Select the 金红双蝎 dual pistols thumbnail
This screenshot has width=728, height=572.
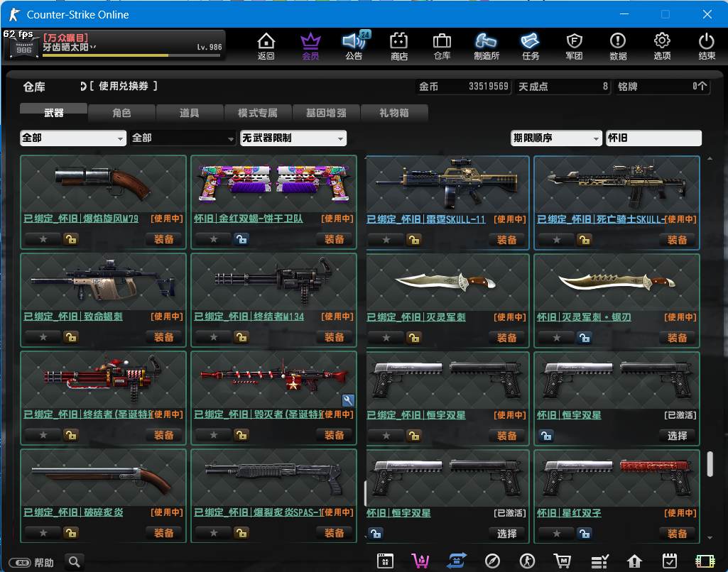pos(274,185)
